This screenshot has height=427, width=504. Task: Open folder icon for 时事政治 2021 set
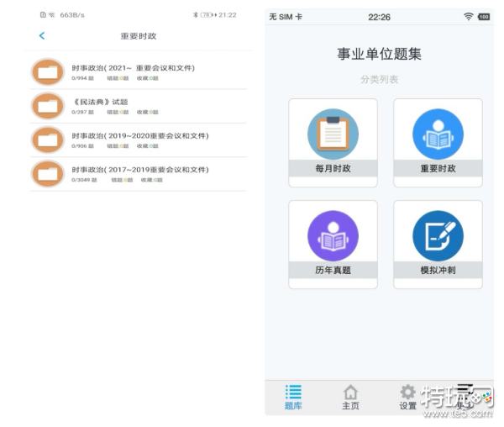[48, 71]
